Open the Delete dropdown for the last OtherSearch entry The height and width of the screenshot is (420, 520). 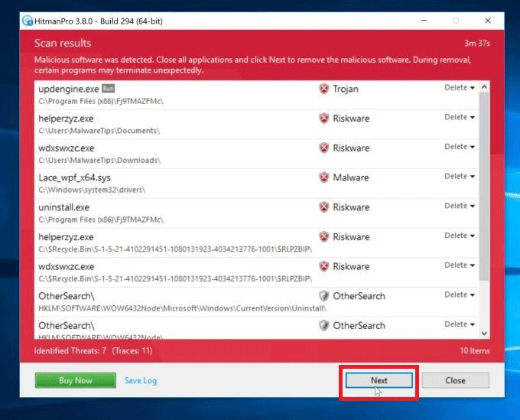(x=460, y=324)
